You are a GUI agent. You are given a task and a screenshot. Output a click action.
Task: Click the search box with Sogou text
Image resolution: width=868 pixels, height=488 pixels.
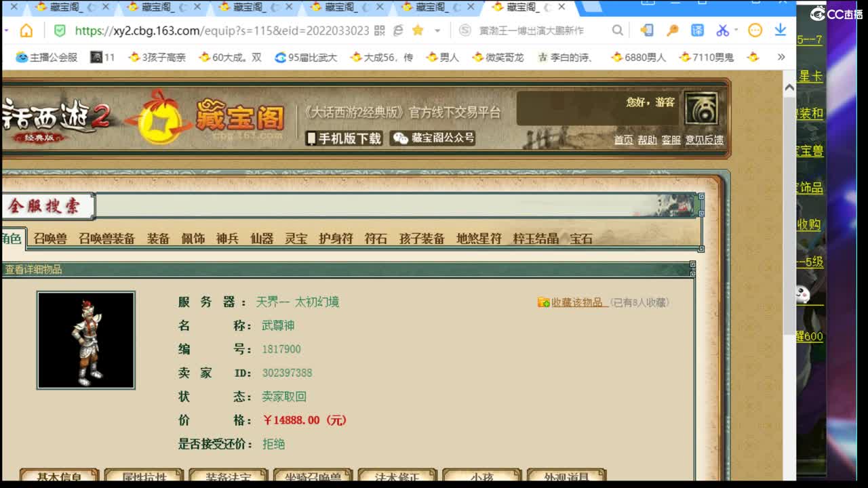click(x=531, y=30)
